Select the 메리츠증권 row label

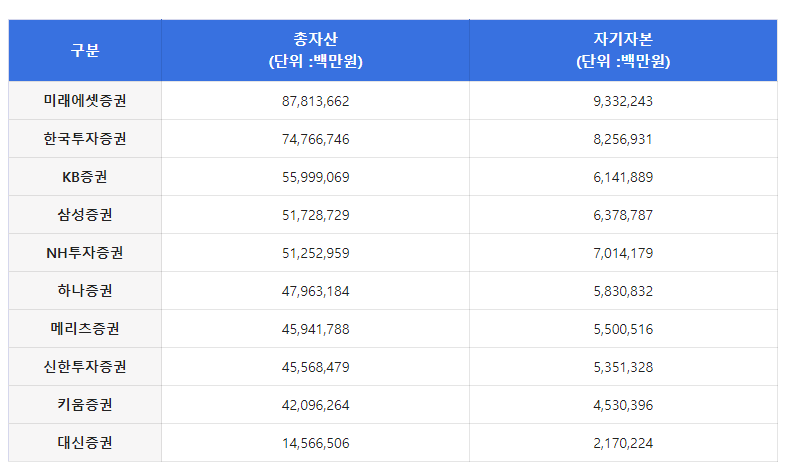[x=84, y=329]
